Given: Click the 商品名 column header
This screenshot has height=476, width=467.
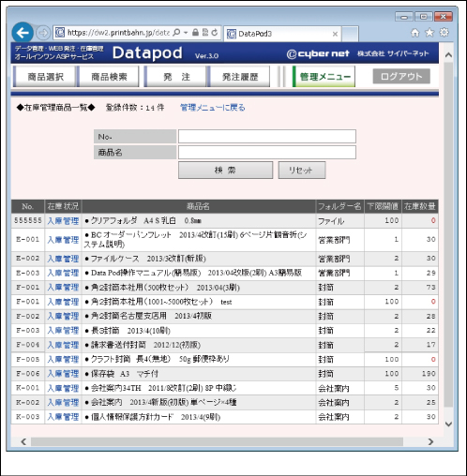Looking at the screenshot, I should (x=199, y=206).
